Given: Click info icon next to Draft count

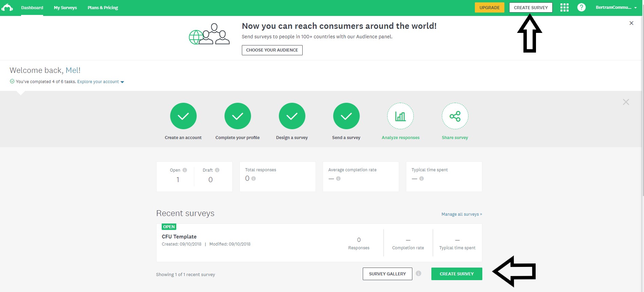Looking at the screenshot, I should 217,170.
